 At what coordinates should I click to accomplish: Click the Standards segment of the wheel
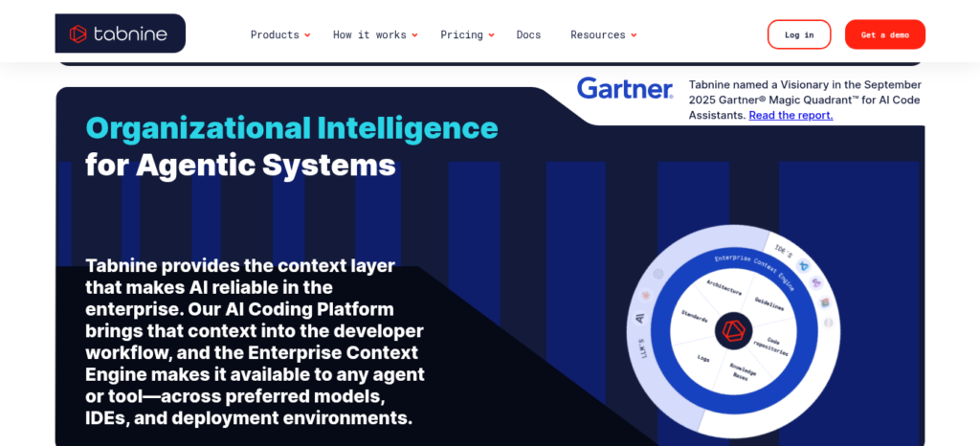pos(695,316)
